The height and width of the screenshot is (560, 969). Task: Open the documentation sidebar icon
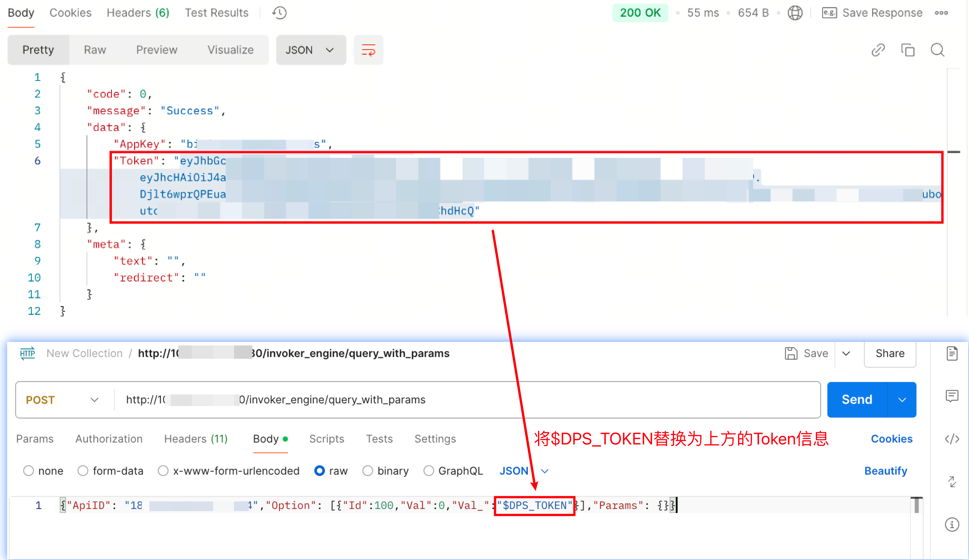(x=952, y=353)
